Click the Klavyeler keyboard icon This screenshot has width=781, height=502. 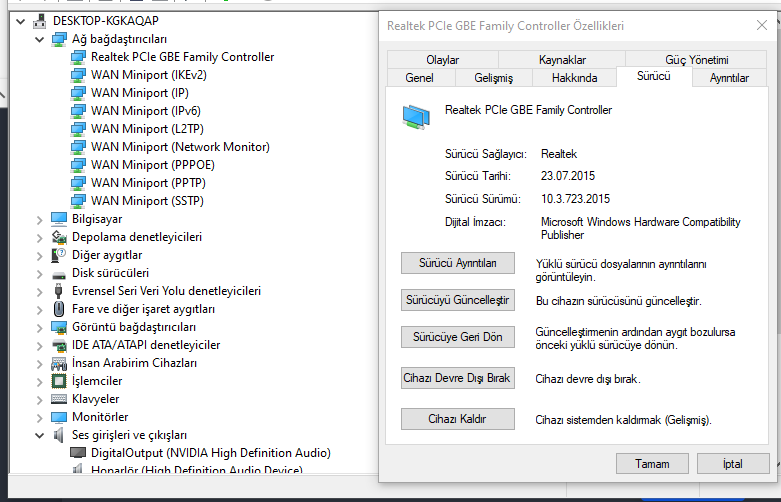point(59,399)
